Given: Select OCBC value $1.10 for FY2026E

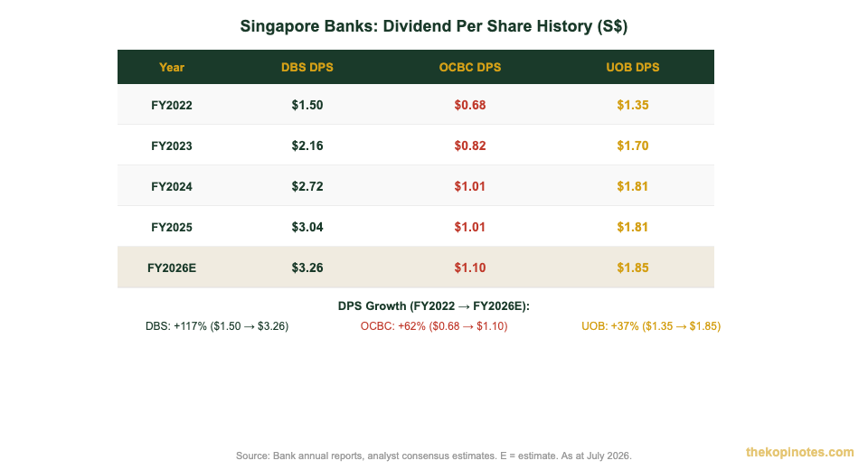Looking at the screenshot, I should (470, 268).
